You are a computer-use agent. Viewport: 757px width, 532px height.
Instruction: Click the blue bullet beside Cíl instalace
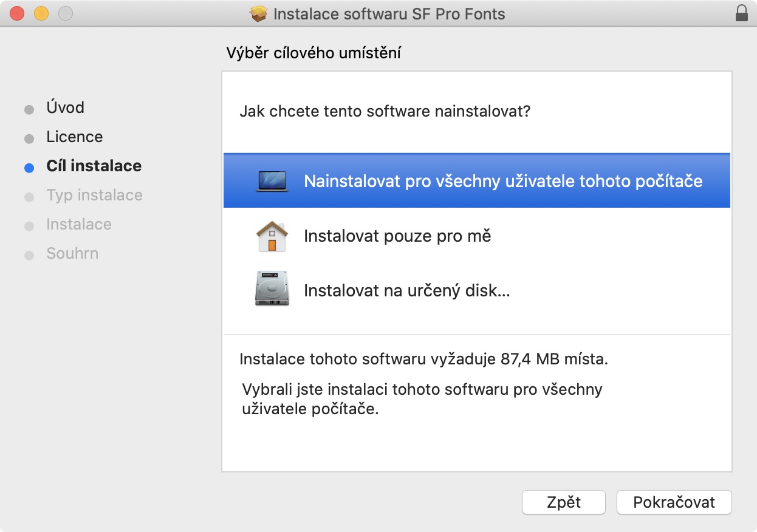pyautogui.click(x=29, y=168)
